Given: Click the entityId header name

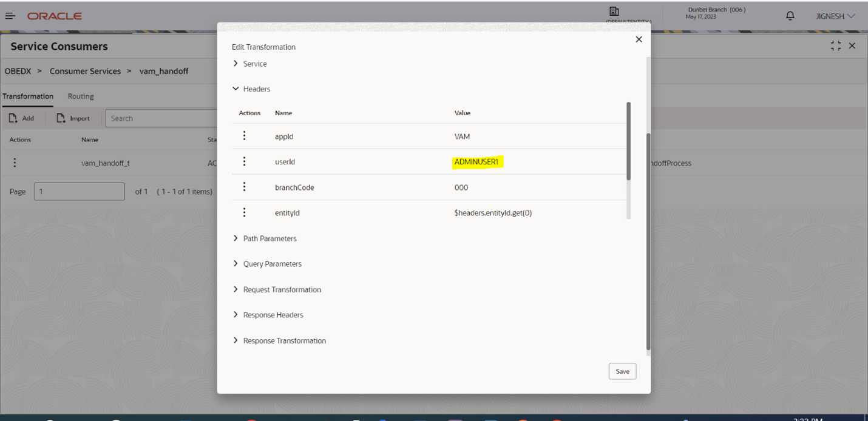Looking at the screenshot, I should click(287, 213).
